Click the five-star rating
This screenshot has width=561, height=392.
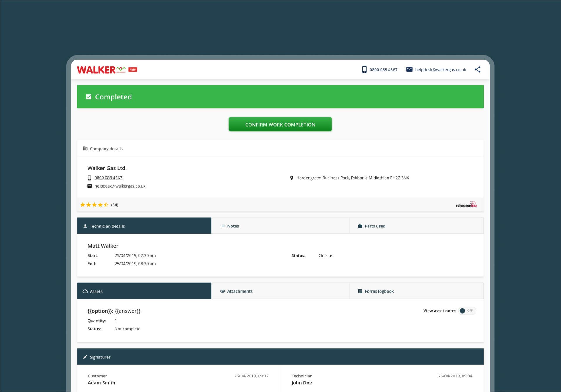94,205
